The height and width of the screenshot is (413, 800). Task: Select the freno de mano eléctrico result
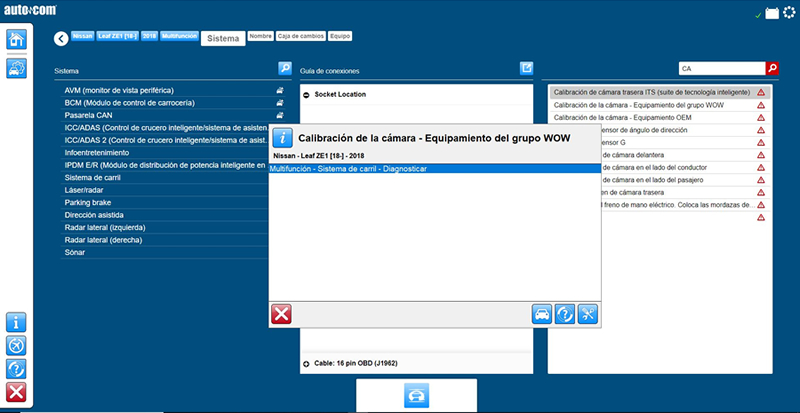pos(686,205)
